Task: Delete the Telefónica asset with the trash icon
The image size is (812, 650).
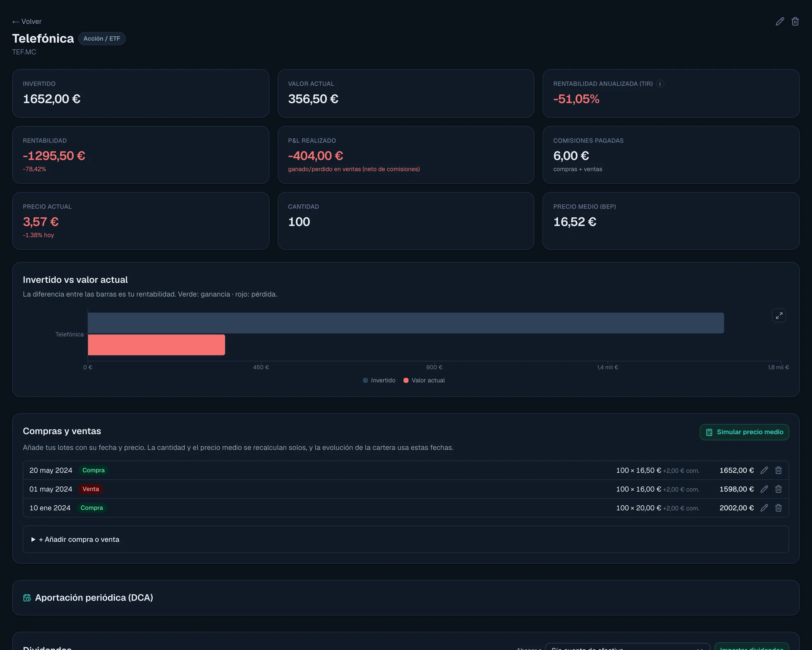Action: tap(795, 22)
